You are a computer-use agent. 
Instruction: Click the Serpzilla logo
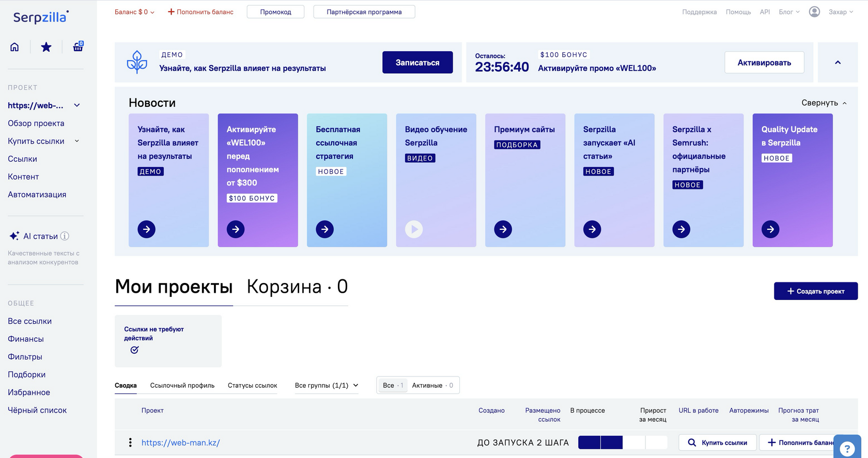click(41, 17)
